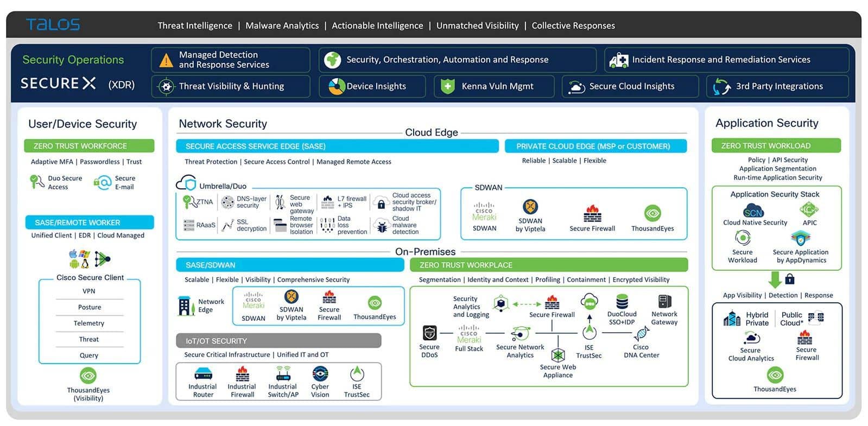Screen dimensions: 868x426
Task: Click SECURE ACCESS SERVICE EDGE (SASE) bar
Action: coord(337,146)
